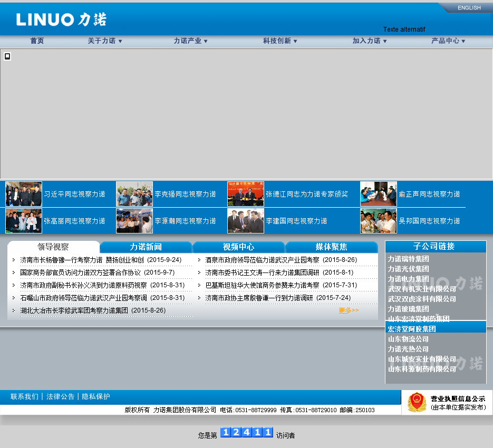Expand the 加入力诺 dropdown menu
This screenshot has height=448, width=493.
pos(370,41)
